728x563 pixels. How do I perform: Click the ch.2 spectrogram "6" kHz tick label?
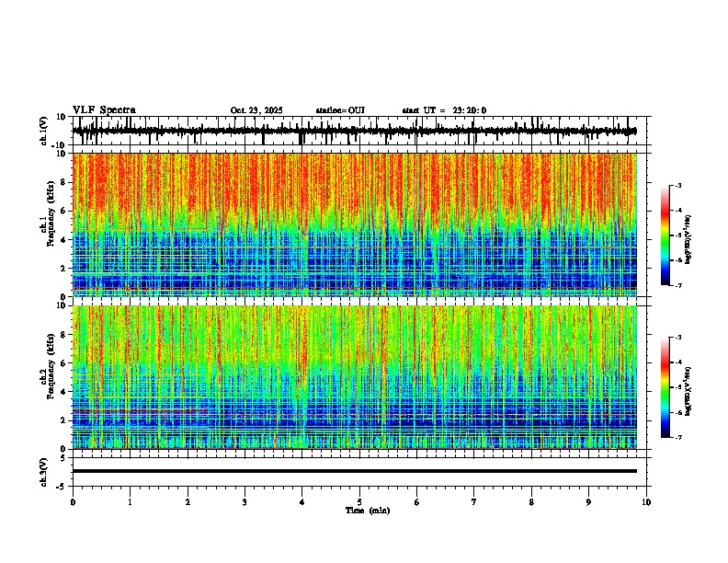64,363
